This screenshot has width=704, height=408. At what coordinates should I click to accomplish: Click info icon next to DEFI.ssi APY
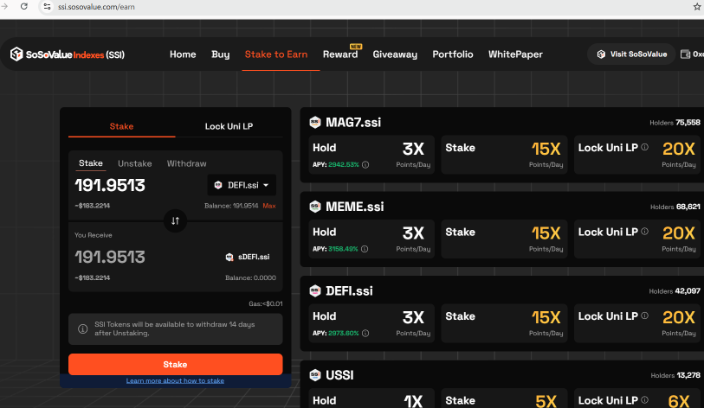[365, 333]
